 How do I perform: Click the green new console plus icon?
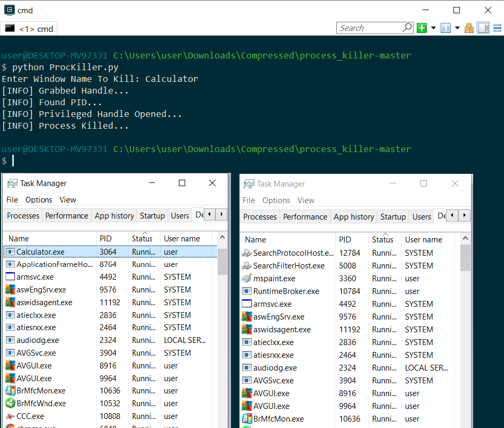[x=422, y=28]
